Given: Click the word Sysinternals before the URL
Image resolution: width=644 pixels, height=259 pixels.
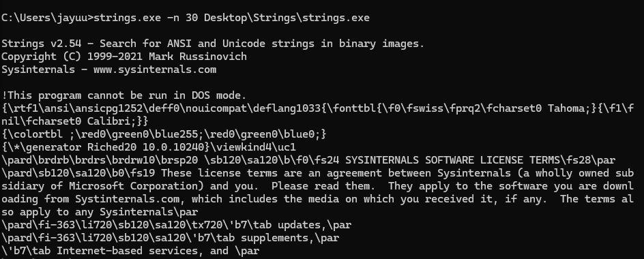Looking at the screenshot, I should coord(38,70).
